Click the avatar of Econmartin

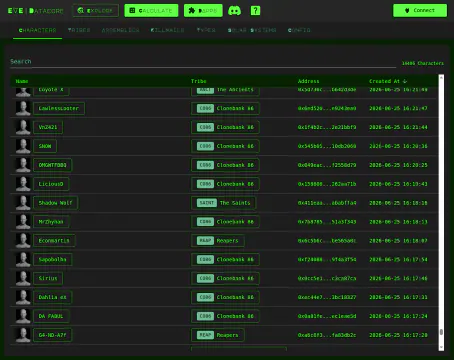pyautogui.click(x=23, y=241)
